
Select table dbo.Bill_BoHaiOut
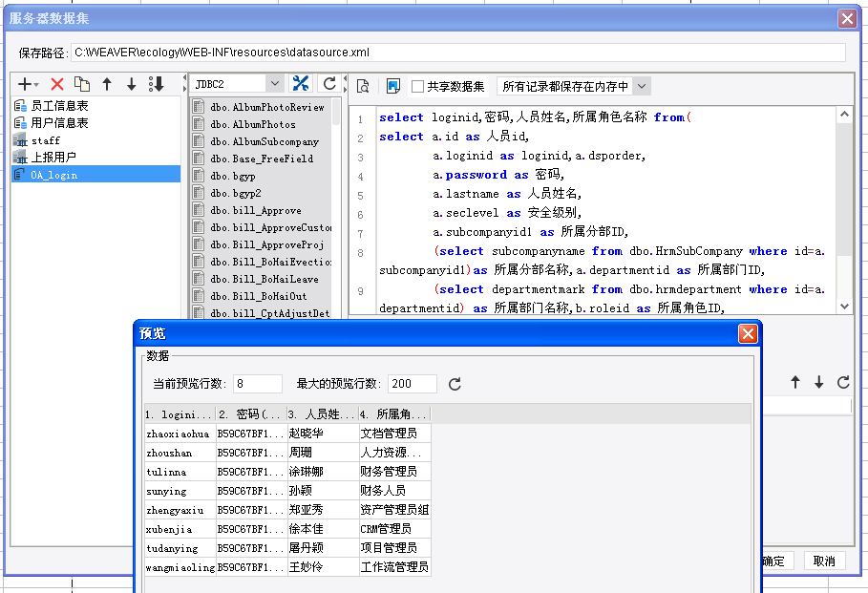(x=259, y=296)
